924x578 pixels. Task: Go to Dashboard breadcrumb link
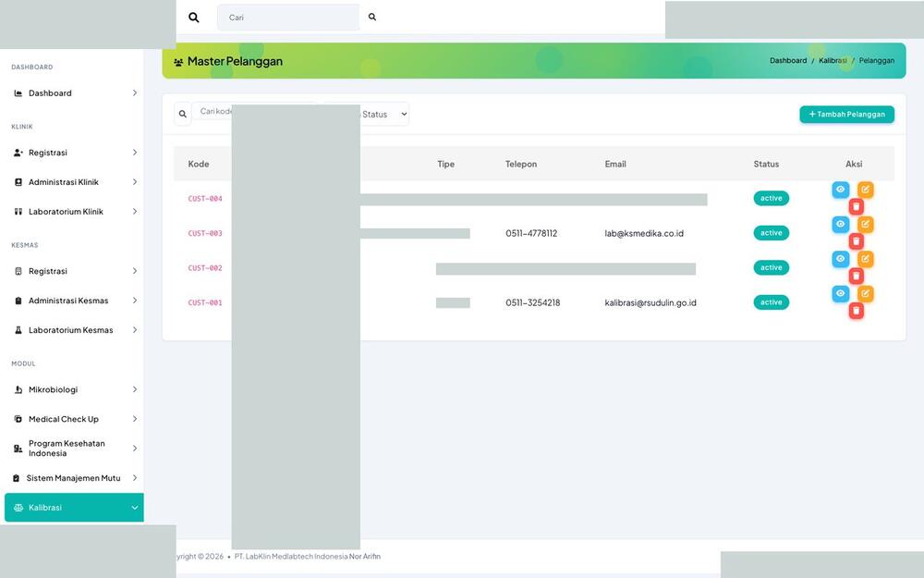point(788,61)
